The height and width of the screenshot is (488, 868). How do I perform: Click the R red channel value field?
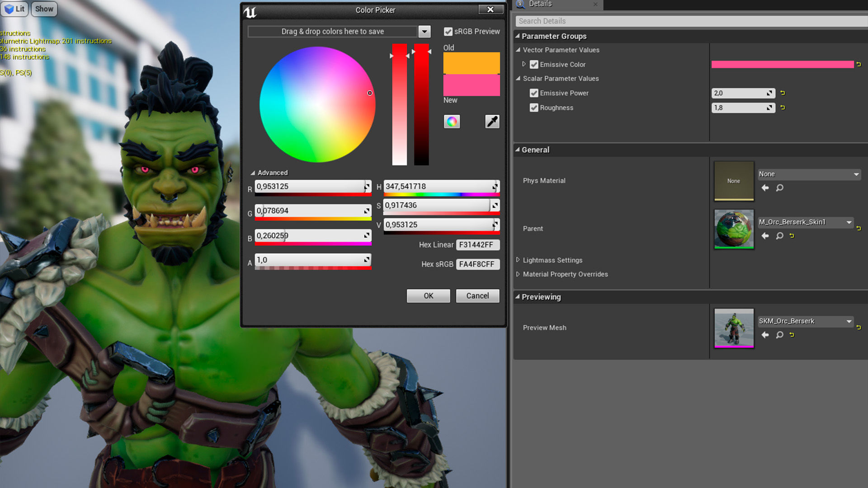click(313, 186)
